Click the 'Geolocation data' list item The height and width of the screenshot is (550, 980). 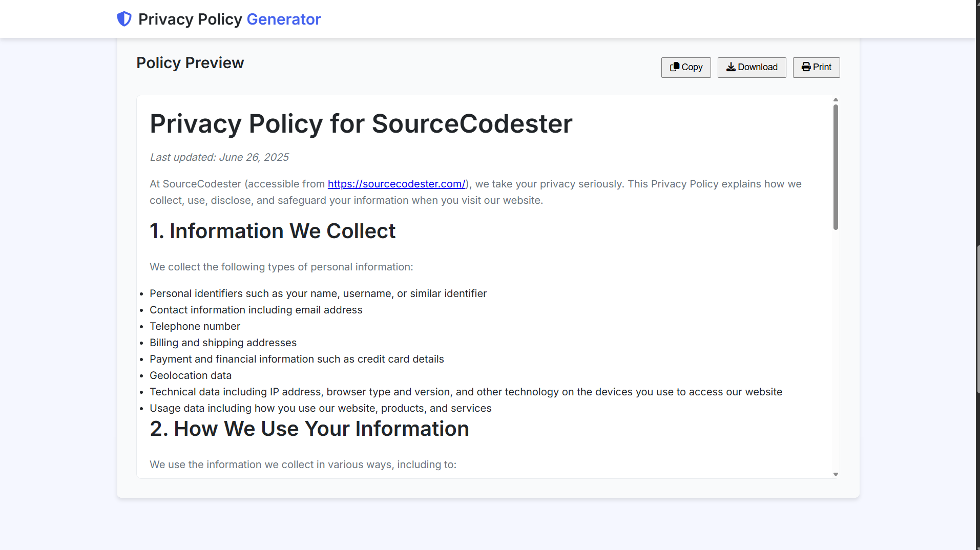pyautogui.click(x=191, y=375)
